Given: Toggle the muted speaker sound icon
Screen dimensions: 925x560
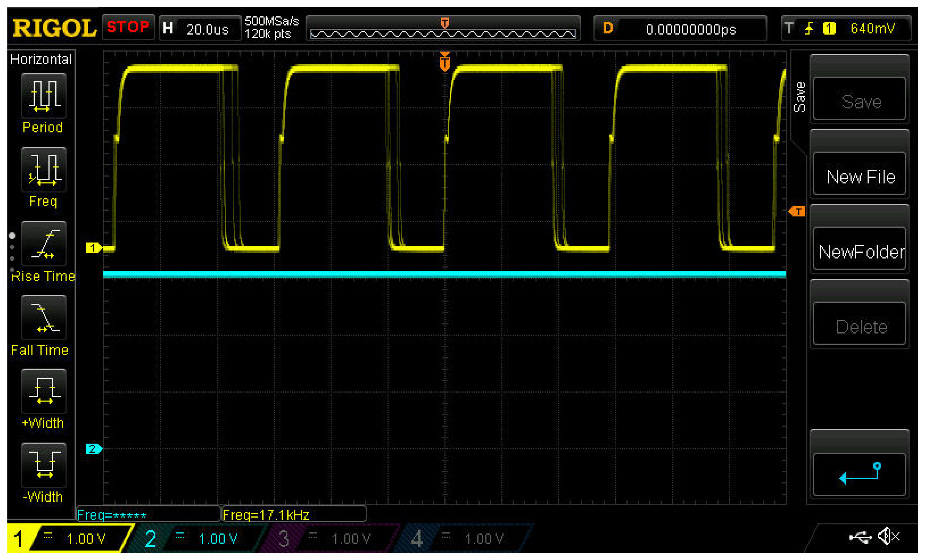Looking at the screenshot, I should (888, 536).
